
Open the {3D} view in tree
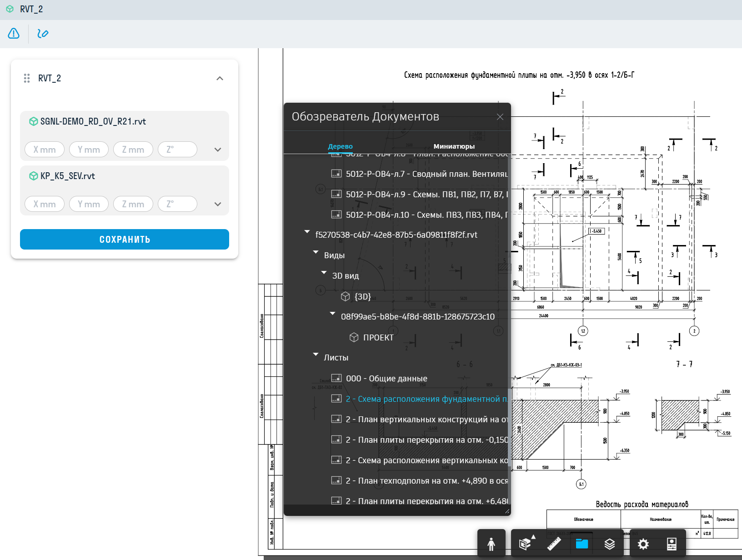pyautogui.click(x=362, y=297)
